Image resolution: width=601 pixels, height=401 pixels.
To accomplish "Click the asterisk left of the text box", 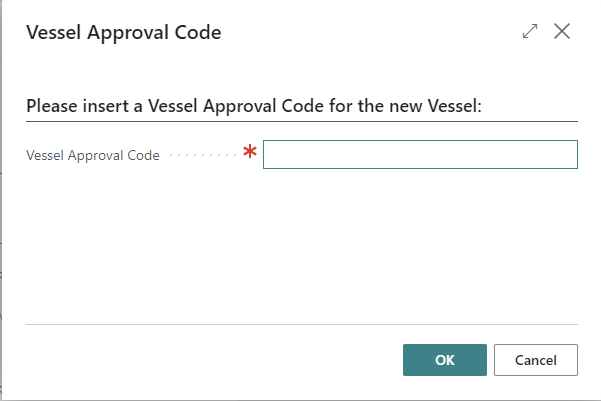I will 250,153.
